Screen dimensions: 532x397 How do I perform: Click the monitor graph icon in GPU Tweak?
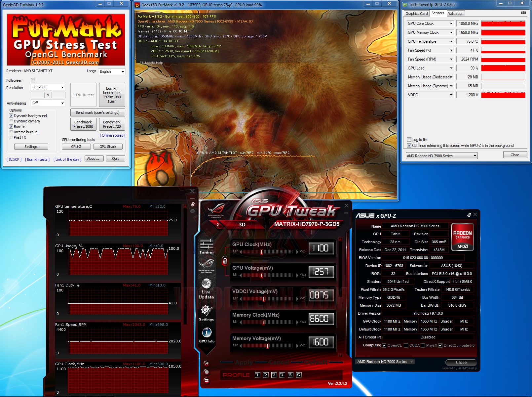click(x=207, y=380)
